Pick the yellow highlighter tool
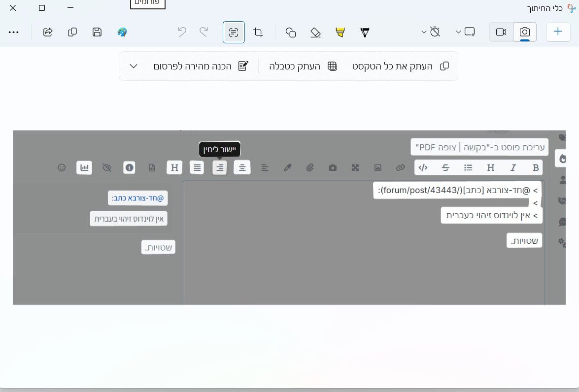Viewport: 579px width, 392px height. click(340, 33)
